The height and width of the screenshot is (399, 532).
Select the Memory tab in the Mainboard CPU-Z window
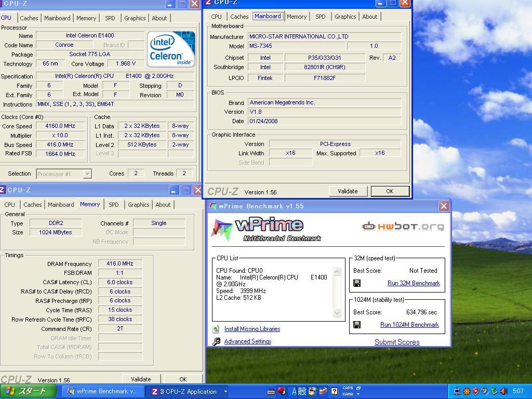(297, 16)
